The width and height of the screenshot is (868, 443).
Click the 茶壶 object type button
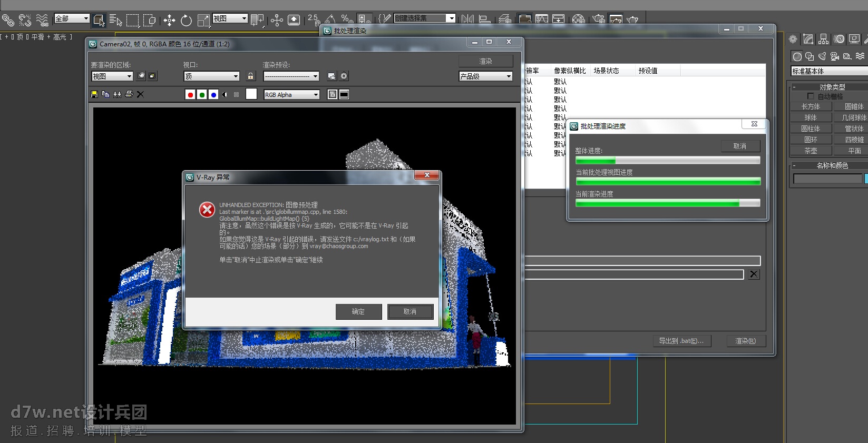811,151
